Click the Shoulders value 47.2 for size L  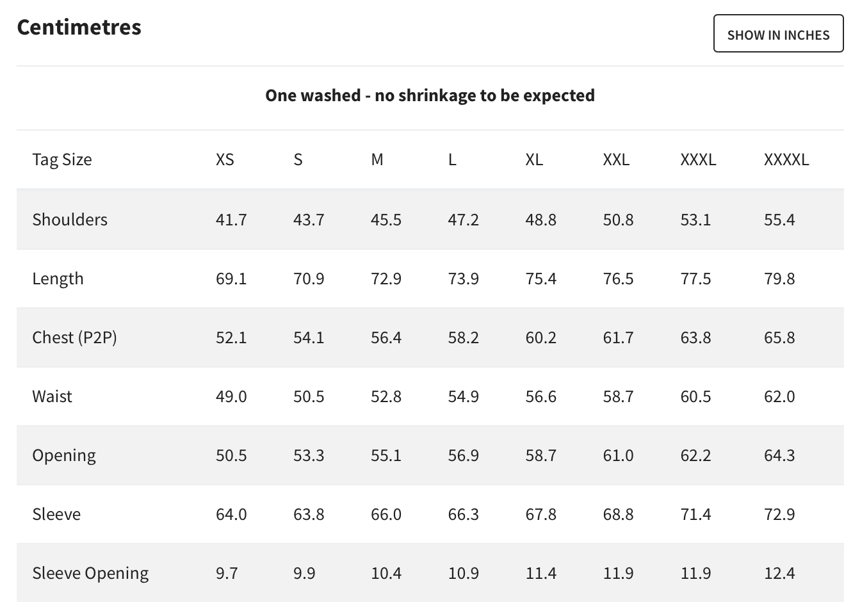pos(464,220)
